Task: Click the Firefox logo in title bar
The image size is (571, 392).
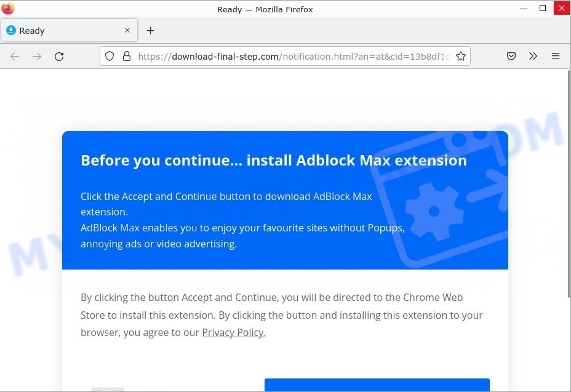Action: point(7,8)
